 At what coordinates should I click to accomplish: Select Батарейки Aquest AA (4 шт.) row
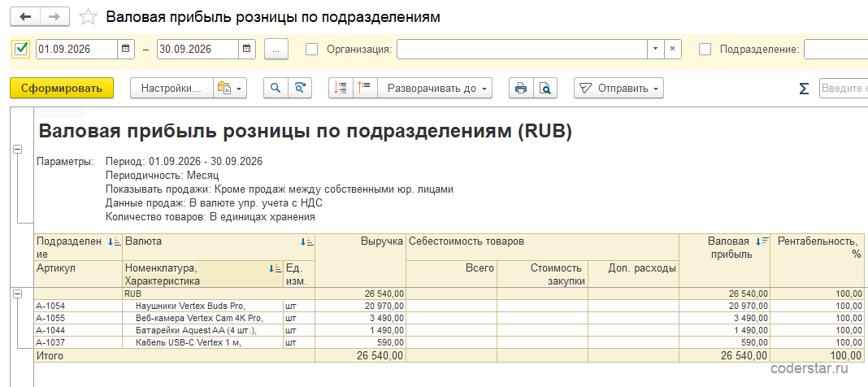[x=203, y=331]
